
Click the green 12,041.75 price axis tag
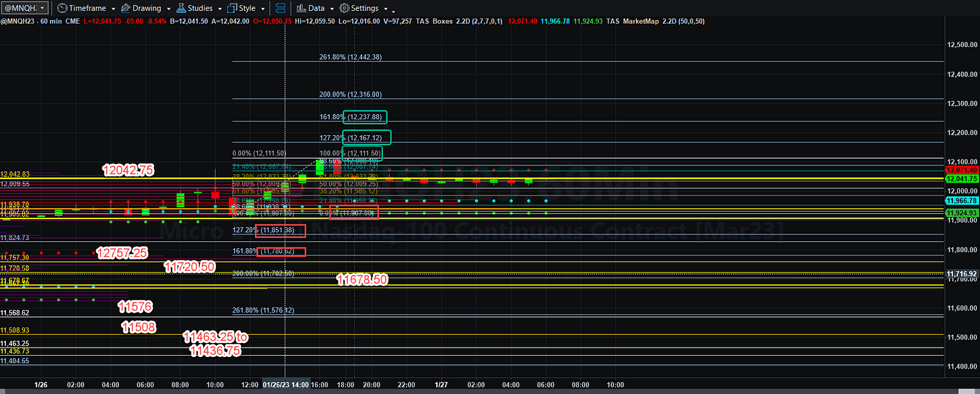[x=963, y=180]
